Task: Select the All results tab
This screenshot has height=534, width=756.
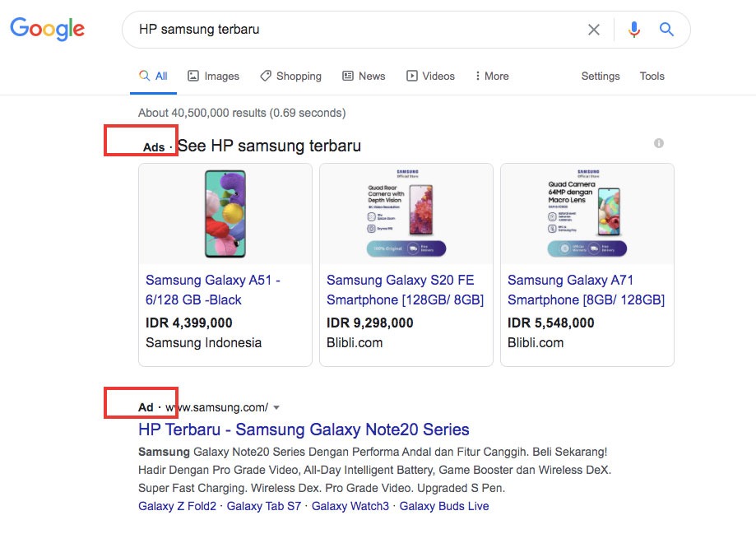Action: pos(153,77)
